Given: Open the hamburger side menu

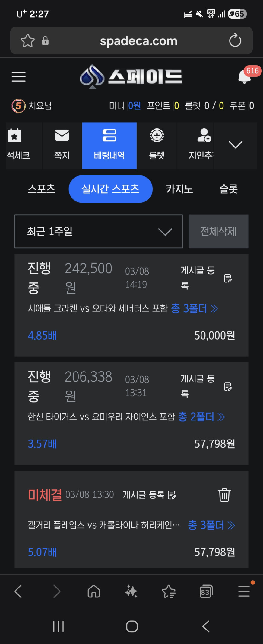Looking at the screenshot, I should pos(19,77).
